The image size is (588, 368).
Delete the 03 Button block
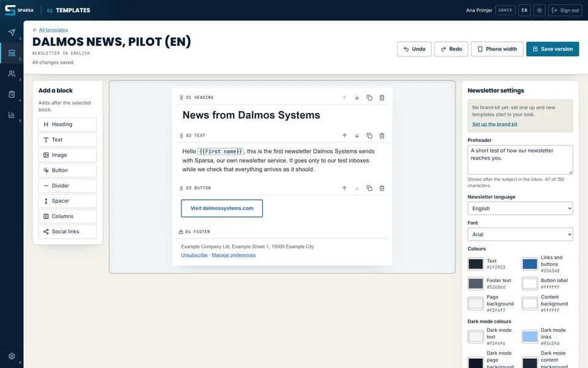pos(382,188)
